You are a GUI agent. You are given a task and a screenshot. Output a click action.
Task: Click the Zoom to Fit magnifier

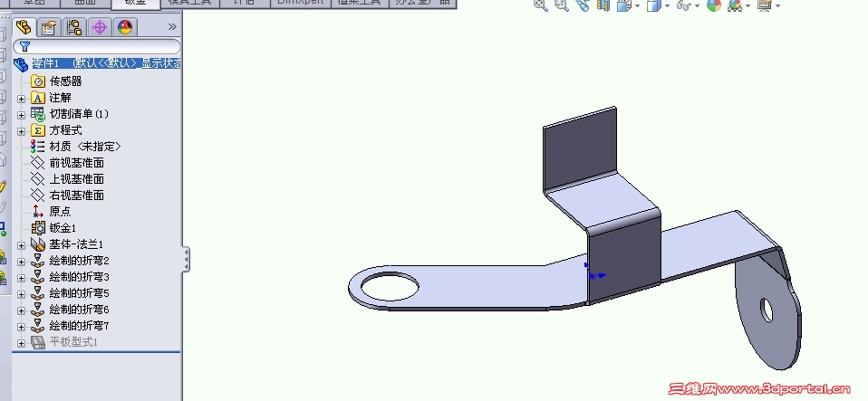click(x=541, y=5)
